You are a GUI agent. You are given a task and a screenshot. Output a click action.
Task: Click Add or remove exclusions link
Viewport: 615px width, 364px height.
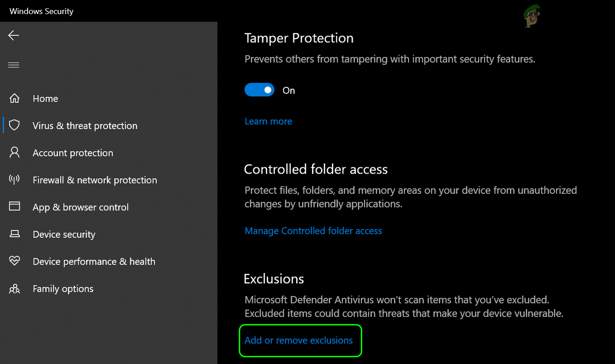pos(299,340)
